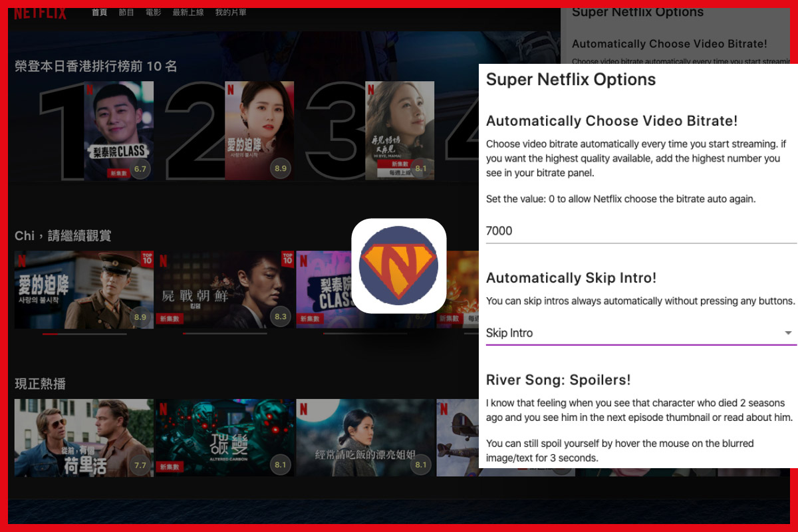This screenshot has height=532, width=798.
Task: Click 新集數 badge on 屍戰朝鮮
Action: (x=169, y=319)
